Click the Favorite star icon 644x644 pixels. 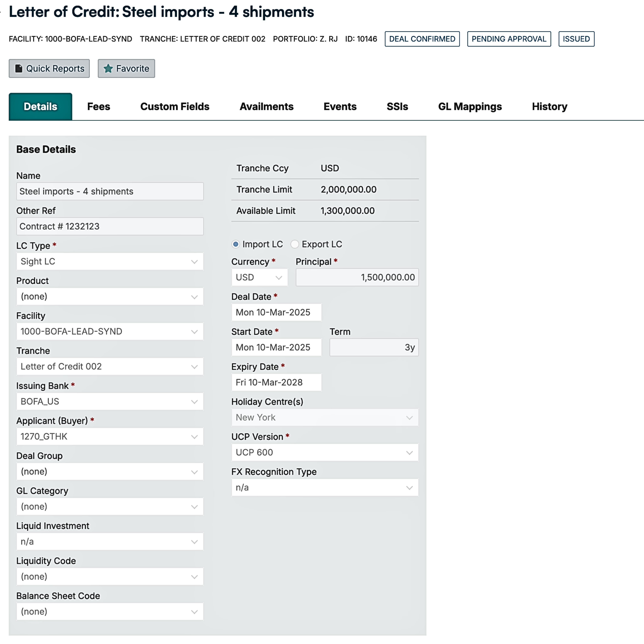click(108, 68)
